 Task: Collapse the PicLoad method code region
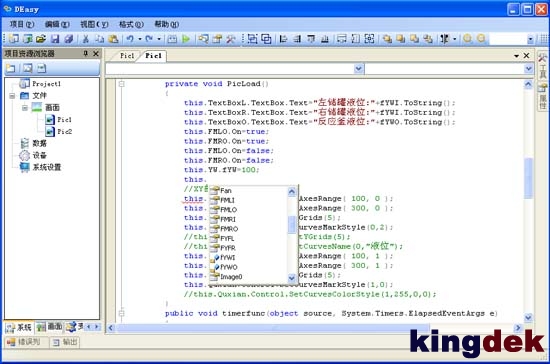tap(121, 84)
